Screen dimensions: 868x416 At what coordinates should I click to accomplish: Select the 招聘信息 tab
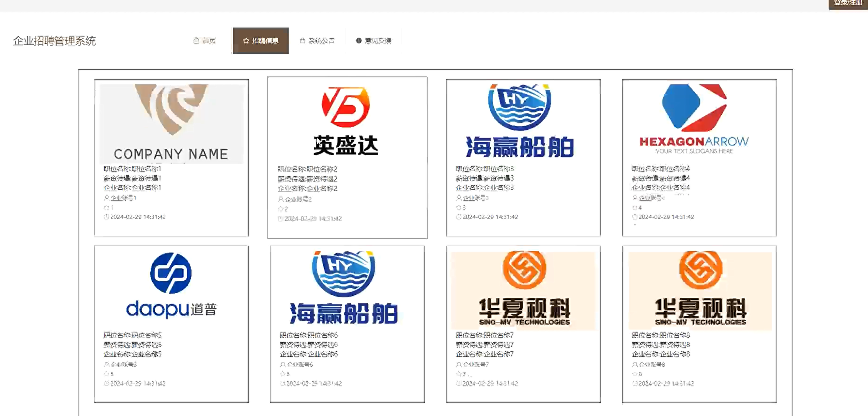click(x=260, y=41)
